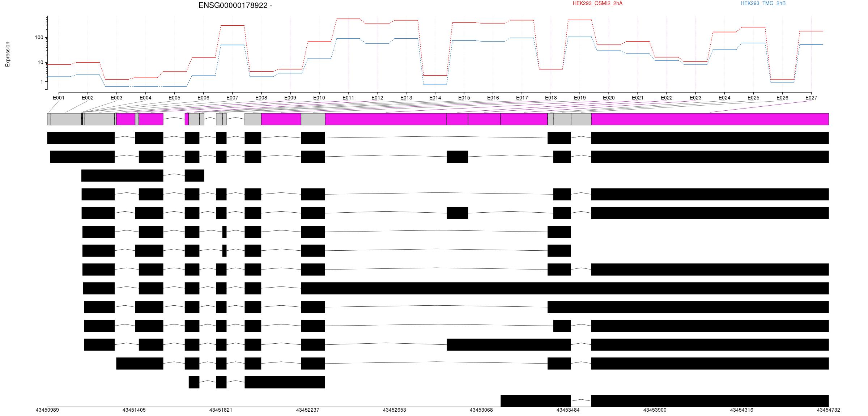This screenshot has height=416, width=868.
Task: Select exon label E009
Action: coord(290,98)
